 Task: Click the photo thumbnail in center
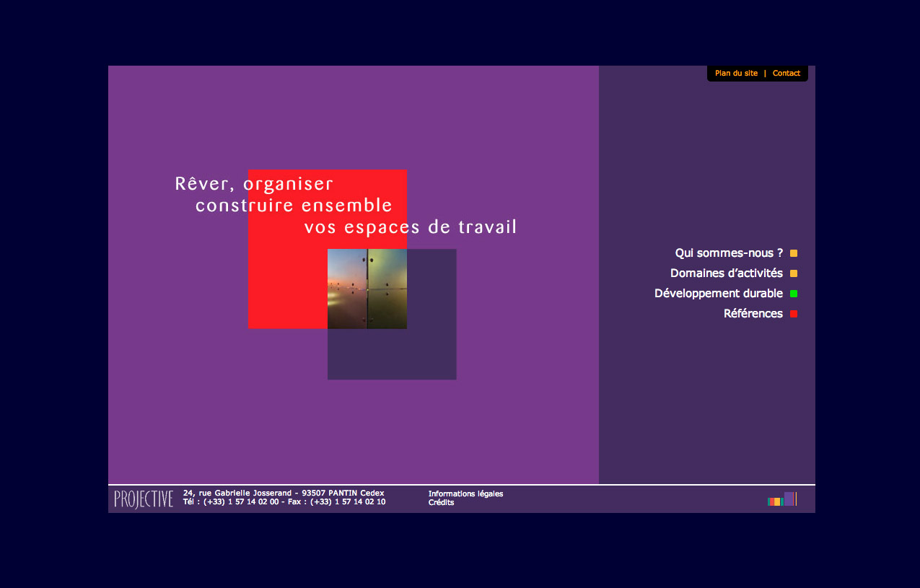click(367, 289)
